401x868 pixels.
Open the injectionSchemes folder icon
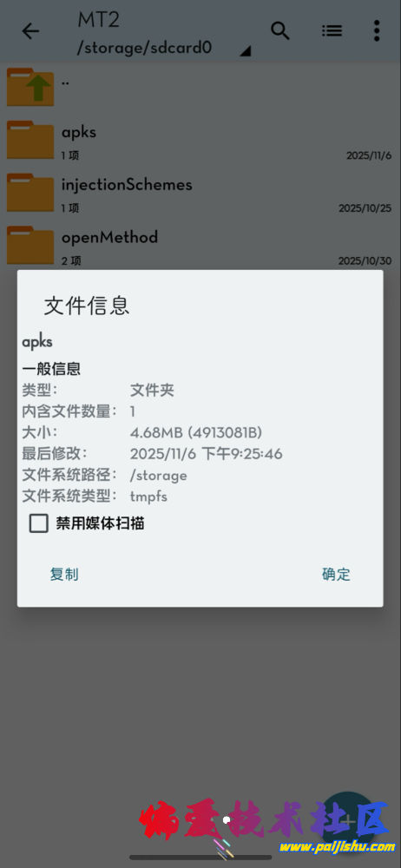[x=30, y=193]
